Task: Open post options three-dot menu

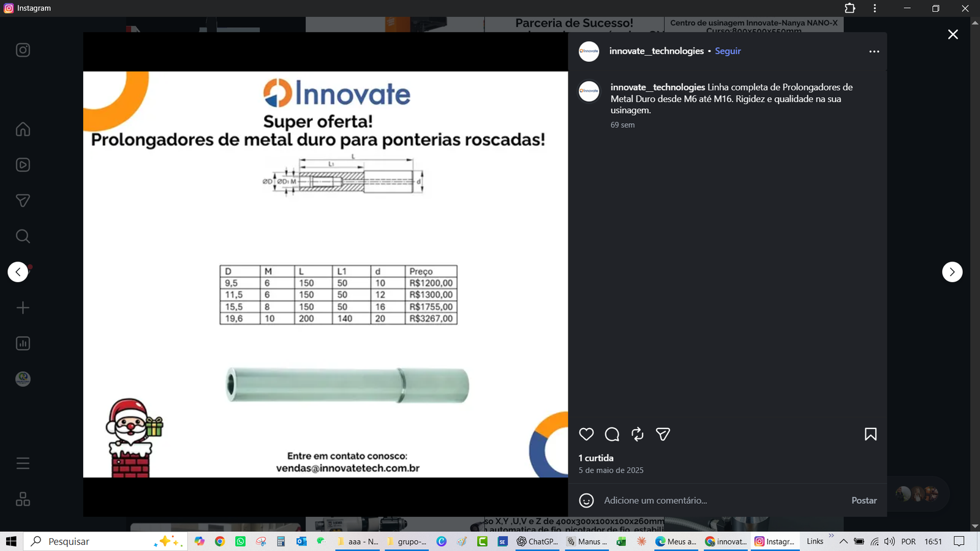Action: click(x=874, y=51)
